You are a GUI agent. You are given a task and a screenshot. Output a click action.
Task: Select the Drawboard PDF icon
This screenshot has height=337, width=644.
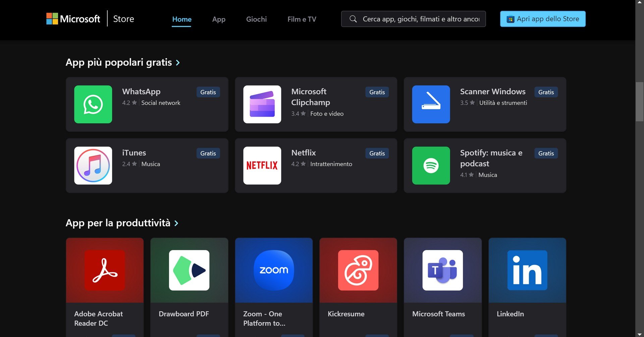coord(189,270)
